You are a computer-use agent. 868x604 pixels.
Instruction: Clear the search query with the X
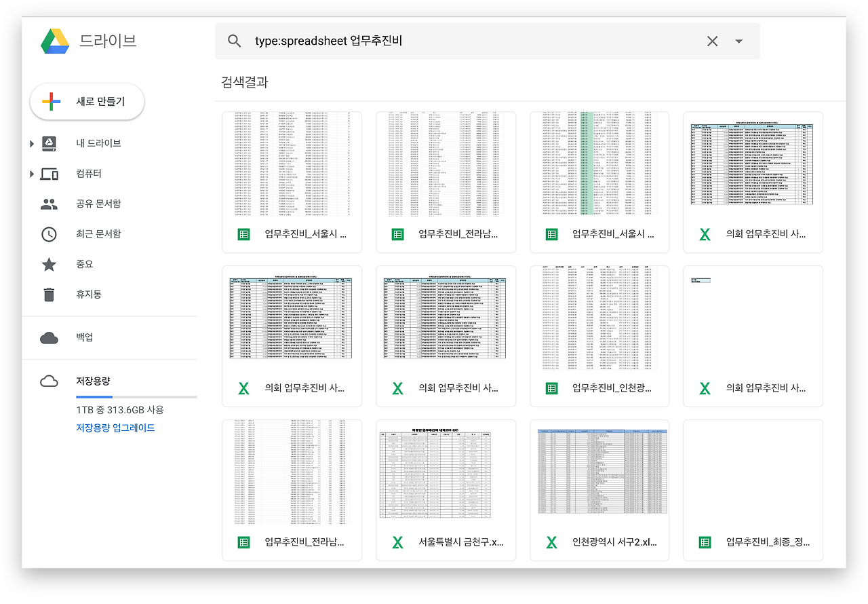pos(712,41)
